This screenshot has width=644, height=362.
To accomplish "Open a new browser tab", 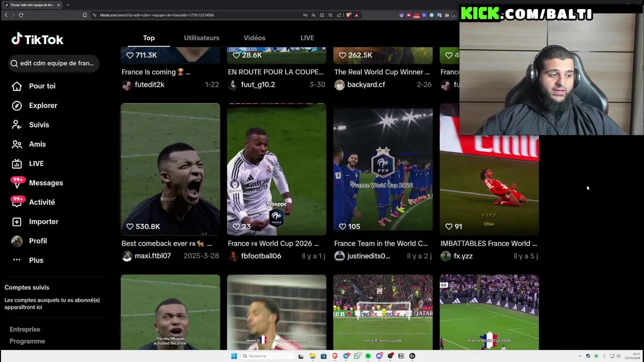I will click(67, 5).
